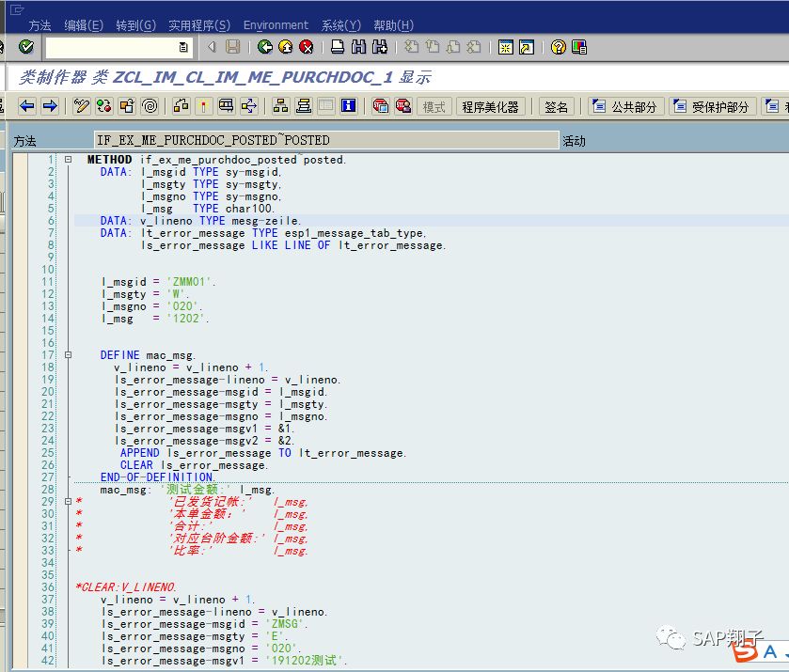Viewport: 789px width, 672px height.
Task: Toggle Display/Change pencil icon
Action: tap(81, 106)
